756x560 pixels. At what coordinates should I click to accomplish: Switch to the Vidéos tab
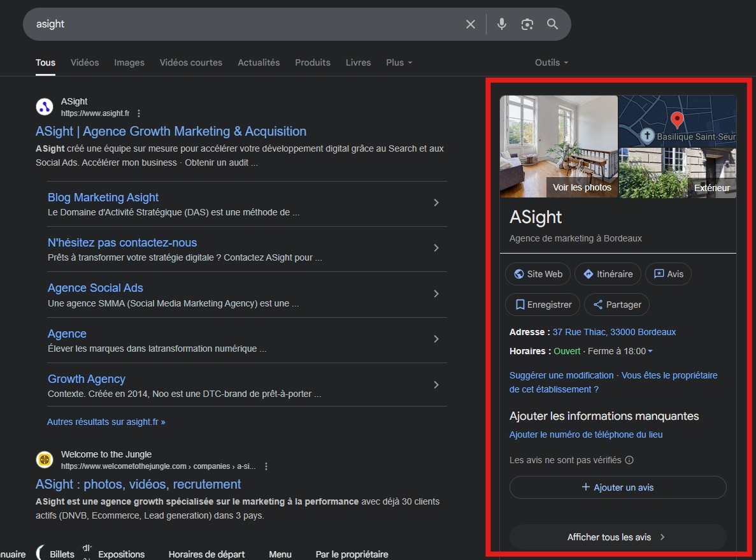pos(85,62)
